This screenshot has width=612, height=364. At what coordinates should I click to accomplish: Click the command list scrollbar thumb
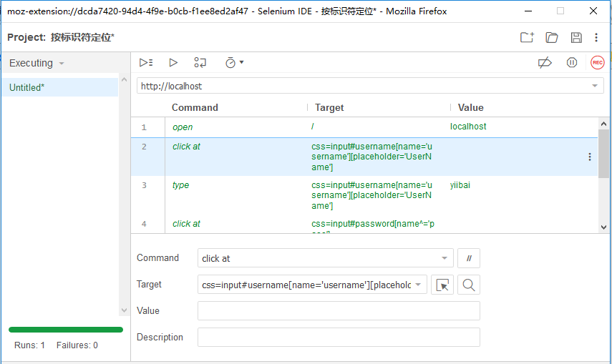pyautogui.click(x=603, y=154)
